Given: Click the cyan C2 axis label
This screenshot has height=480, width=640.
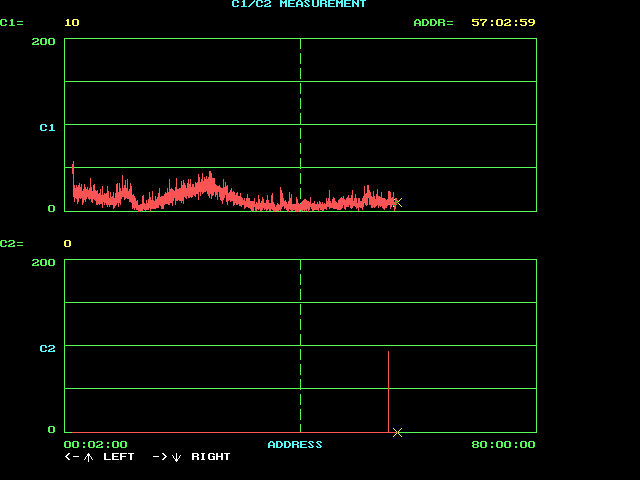Looking at the screenshot, I should click(x=47, y=349).
